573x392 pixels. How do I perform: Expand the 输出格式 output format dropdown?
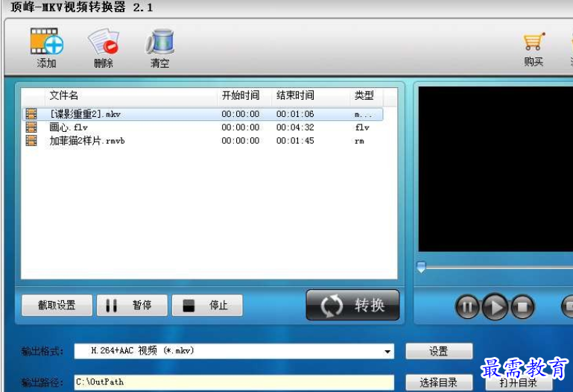pos(387,352)
